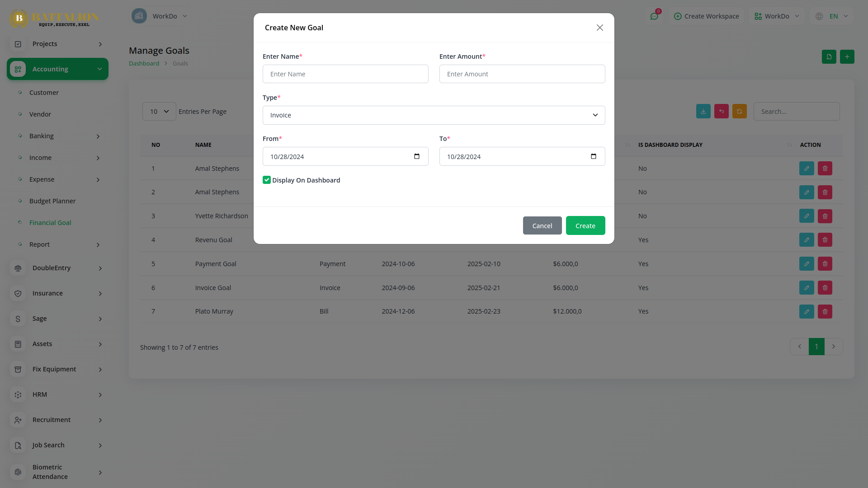Open the chat messages icon
This screenshot has width=868, height=488.
(x=654, y=16)
